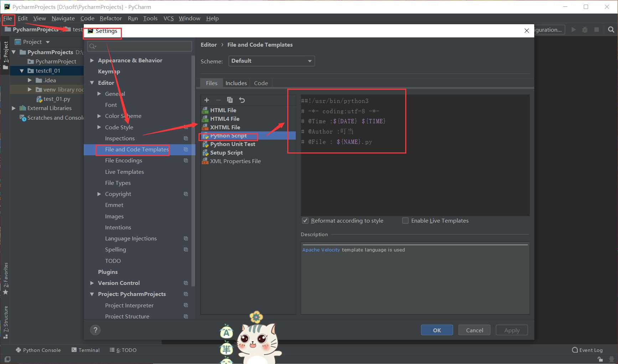Click inside the template code editor

point(415,155)
